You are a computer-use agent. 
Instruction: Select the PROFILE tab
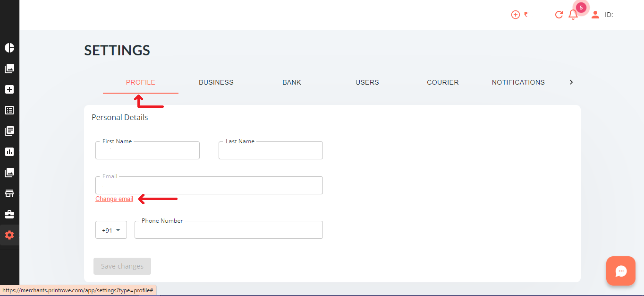coord(141,82)
